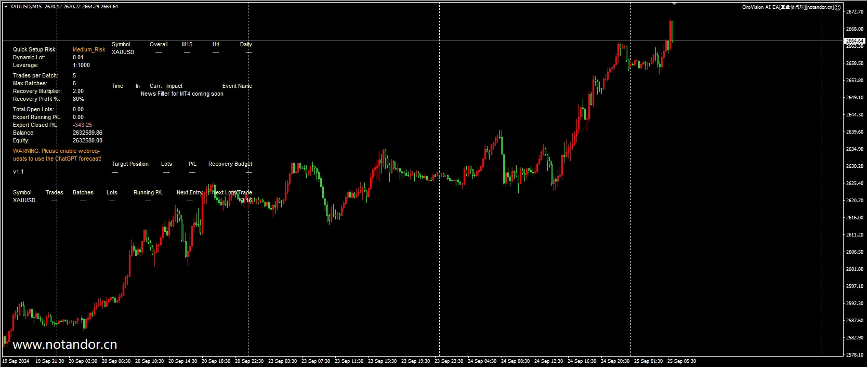Click the 19 Sep 2024 time axis label
Image resolution: width=868 pixels, height=368 pixels.
[16, 361]
